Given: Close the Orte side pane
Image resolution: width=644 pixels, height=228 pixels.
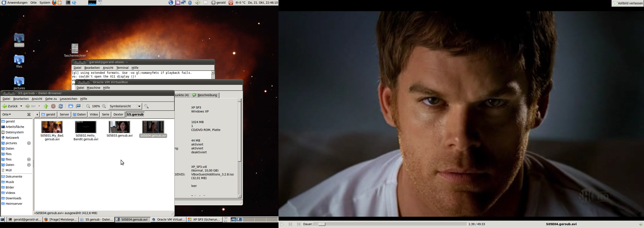Looking at the screenshot, I should [29, 114].
